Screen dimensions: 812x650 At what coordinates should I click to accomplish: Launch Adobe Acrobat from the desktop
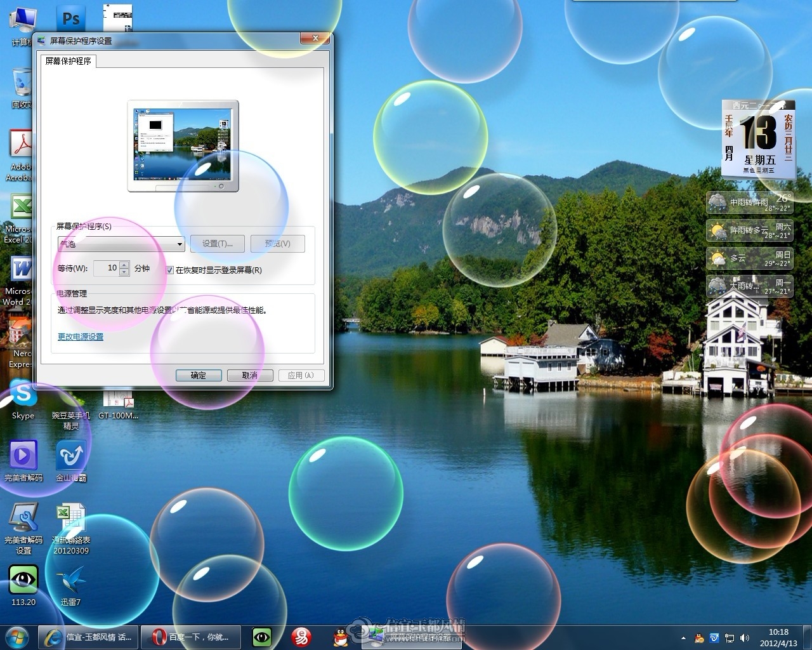pyautogui.click(x=21, y=145)
